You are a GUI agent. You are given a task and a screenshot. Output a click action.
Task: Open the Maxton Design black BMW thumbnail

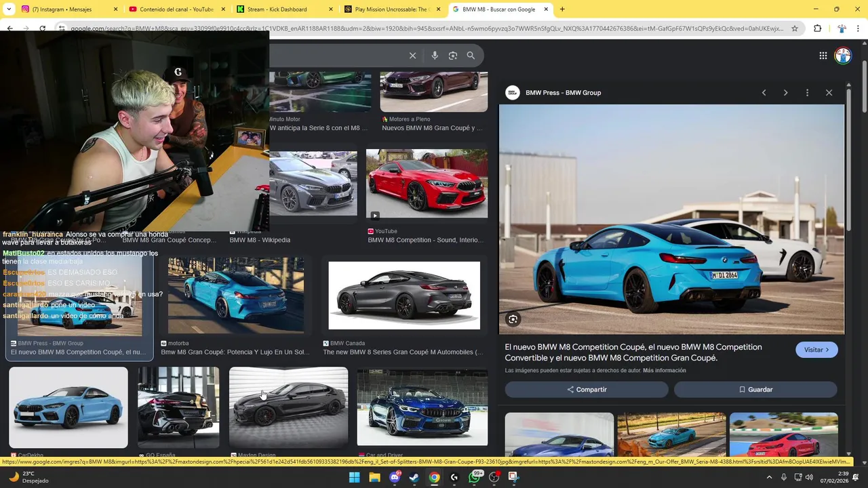(288, 407)
